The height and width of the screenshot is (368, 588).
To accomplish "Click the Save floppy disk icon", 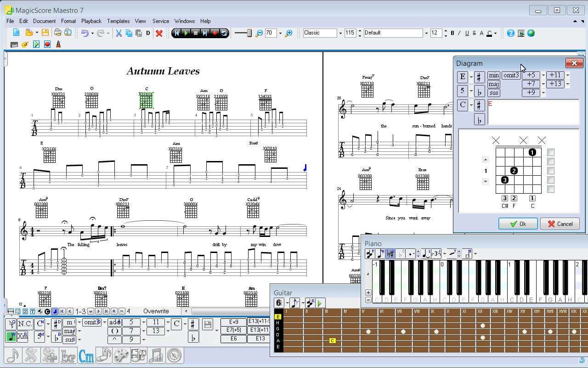I will (x=45, y=33).
